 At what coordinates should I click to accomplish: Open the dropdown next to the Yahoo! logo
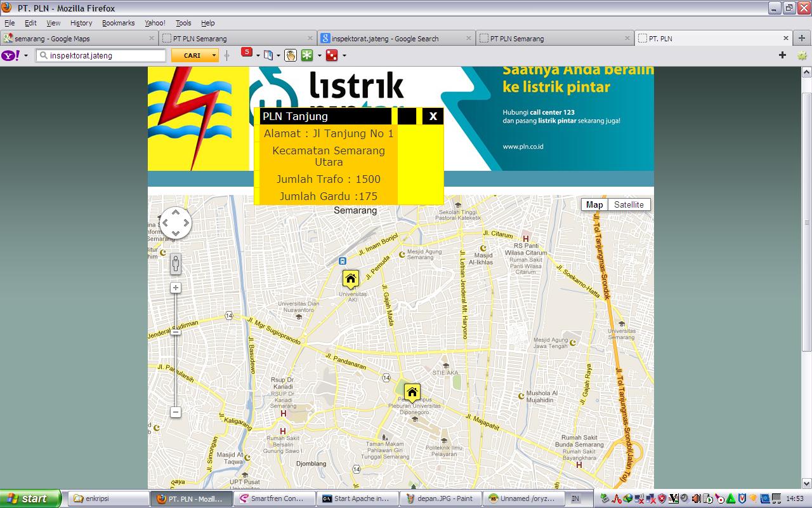point(26,55)
